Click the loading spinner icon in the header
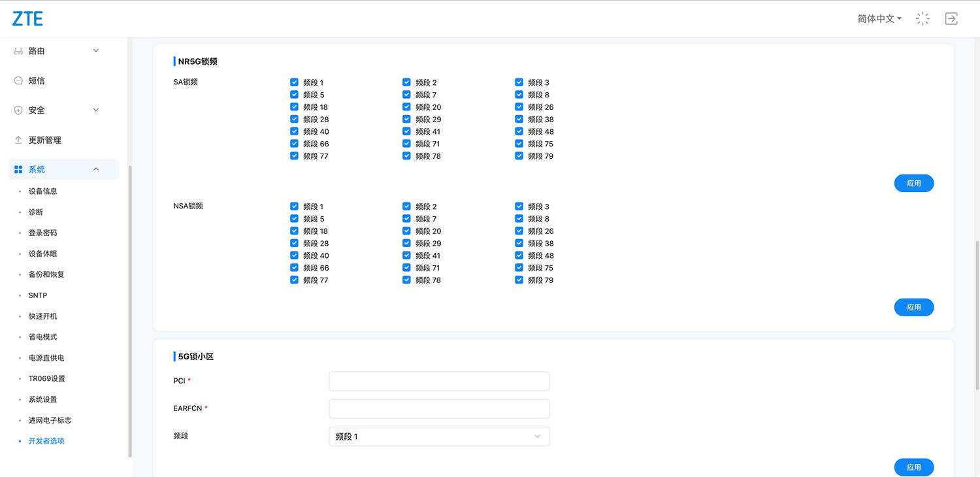 point(923,19)
